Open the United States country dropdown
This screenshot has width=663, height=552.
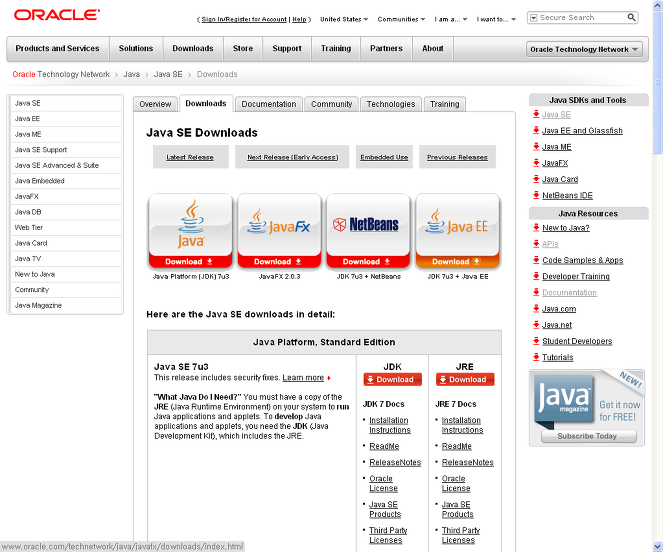(344, 19)
